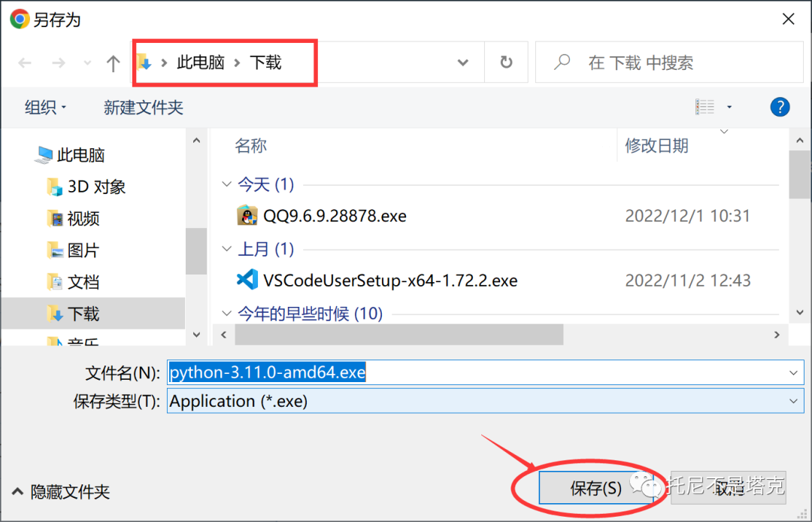Collapse the 今年的早些时候 (10) group
812x522 pixels.
pyautogui.click(x=226, y=314)
